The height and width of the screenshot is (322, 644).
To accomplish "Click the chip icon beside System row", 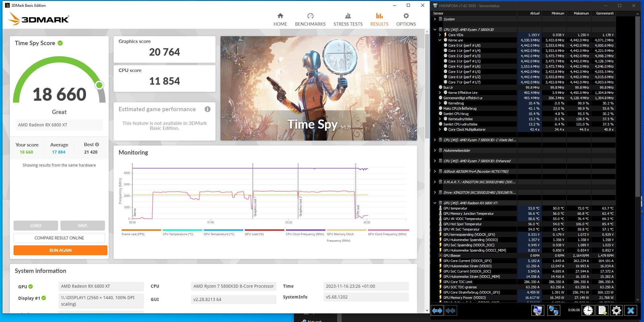I will (441, 19).
